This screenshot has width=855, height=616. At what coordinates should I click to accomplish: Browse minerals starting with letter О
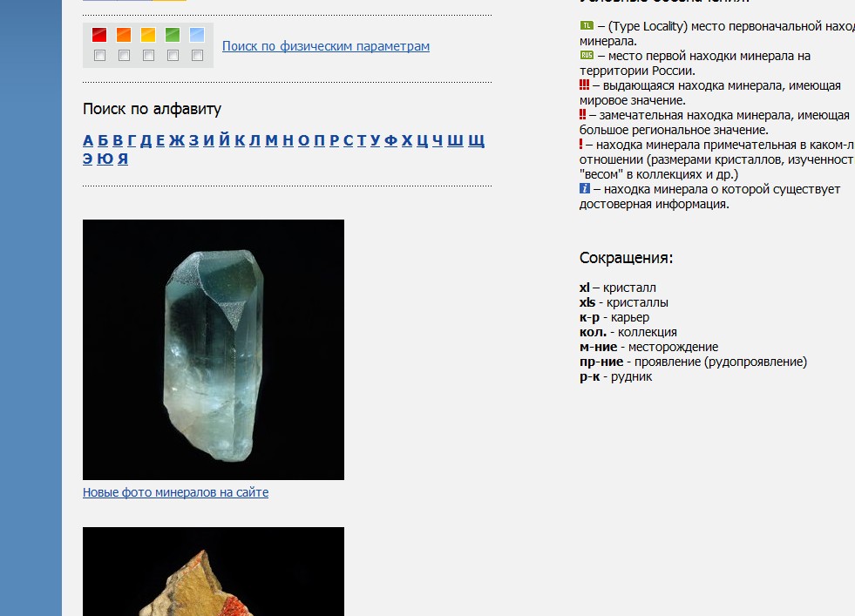(303, 140)
